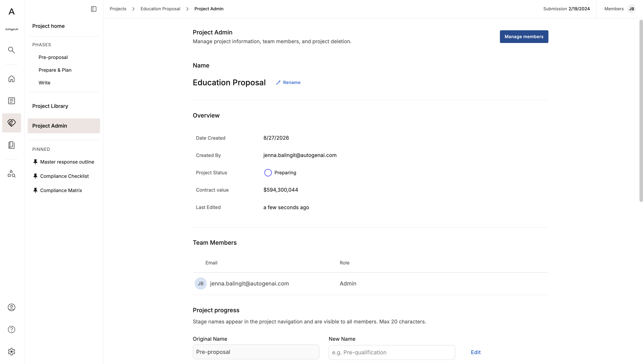Click the contract value $594,300,044
643x364 pixels.
pyautogui.click(x=281, y=190)
